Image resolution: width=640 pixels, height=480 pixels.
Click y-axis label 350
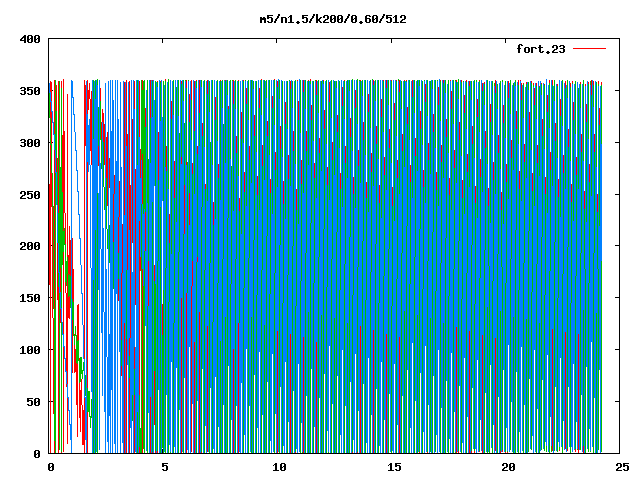pos(30,91)
